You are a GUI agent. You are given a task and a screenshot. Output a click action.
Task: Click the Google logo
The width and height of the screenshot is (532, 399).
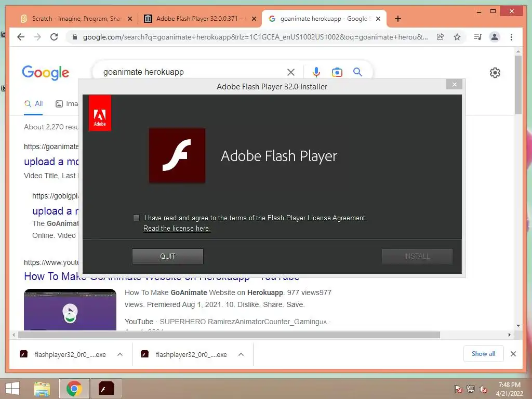point(46,73)
